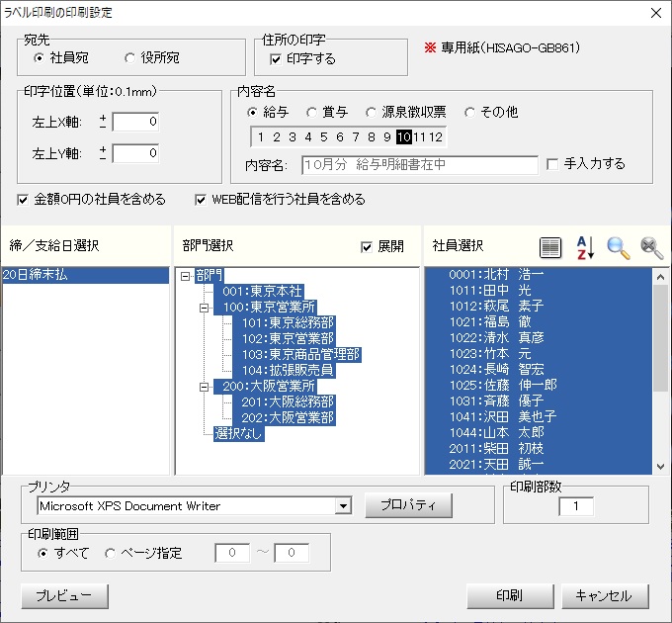
Task: Click the list view icon in 社員選択
Action: [x=550, y=247]
